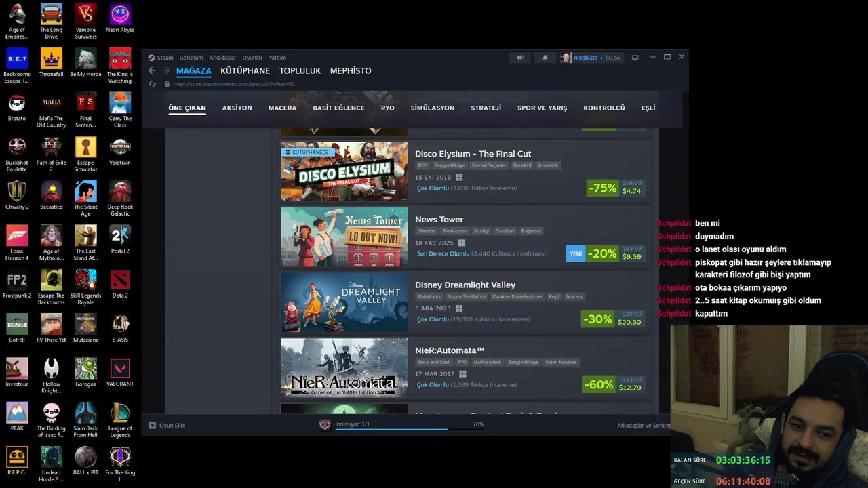868x488 pixels.
Task: Open the News Tower title link
Action: tap(439, 220)
